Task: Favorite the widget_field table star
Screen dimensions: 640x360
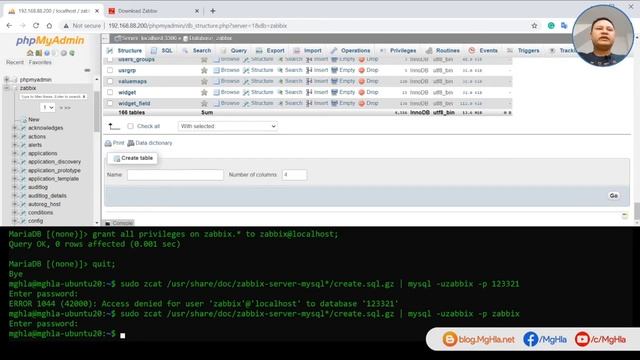Action: tap(204, 103)
